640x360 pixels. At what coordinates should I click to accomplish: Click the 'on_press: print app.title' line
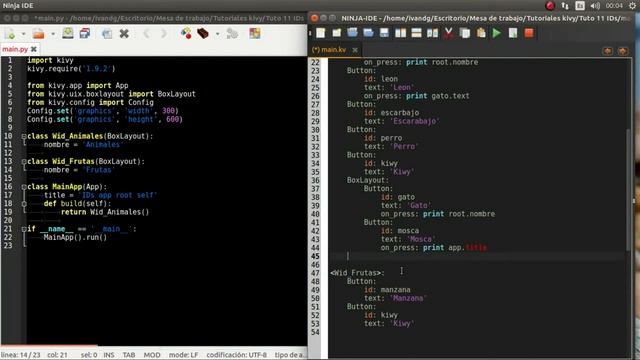[x=433, y=247]
